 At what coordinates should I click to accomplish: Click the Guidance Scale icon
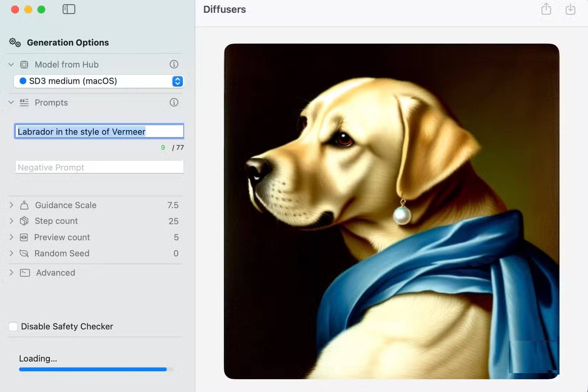click(x=24, y=205)
